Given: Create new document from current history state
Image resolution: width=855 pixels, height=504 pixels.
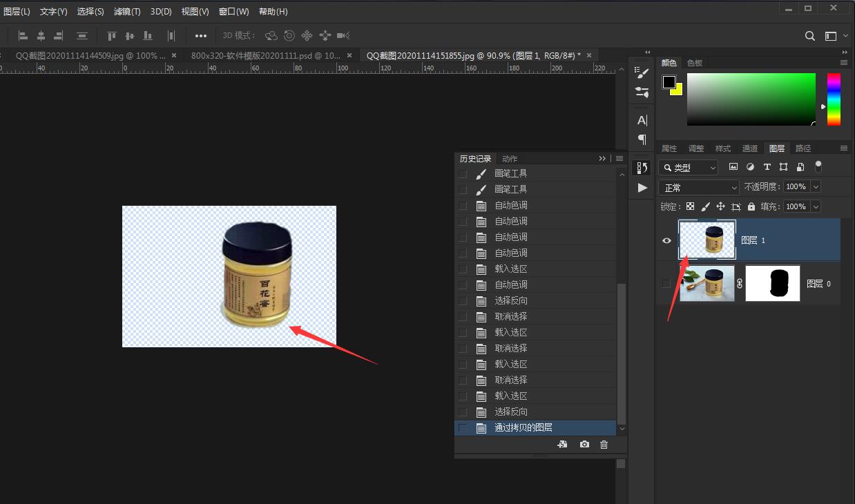Looking at the screenshot, I should 562,445.
